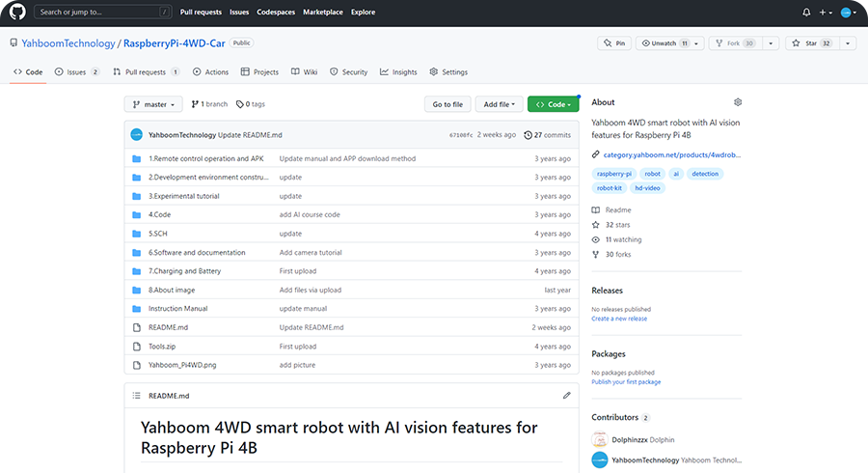This screenshot has height=473, width=868.
Task: Edit README with pencil icon
Action: (x=566, y=396)
